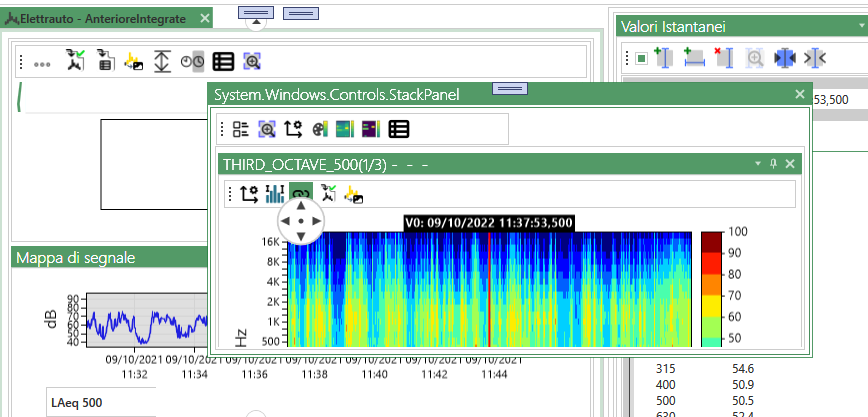Click add vertical marker icon with green plus
This screenshot has height=417, width=868.
click(663, 58)
